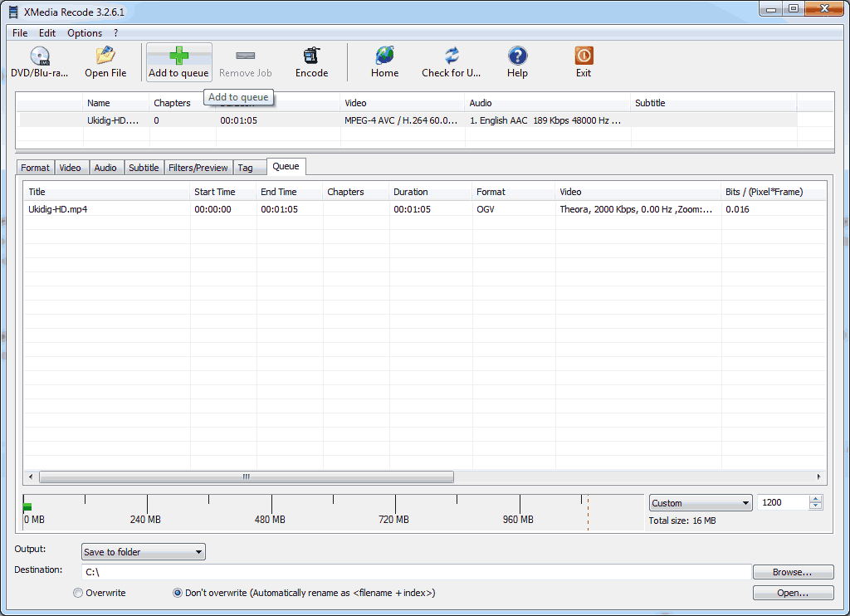Click the Browse... destination button

click(x=793, y=572)
